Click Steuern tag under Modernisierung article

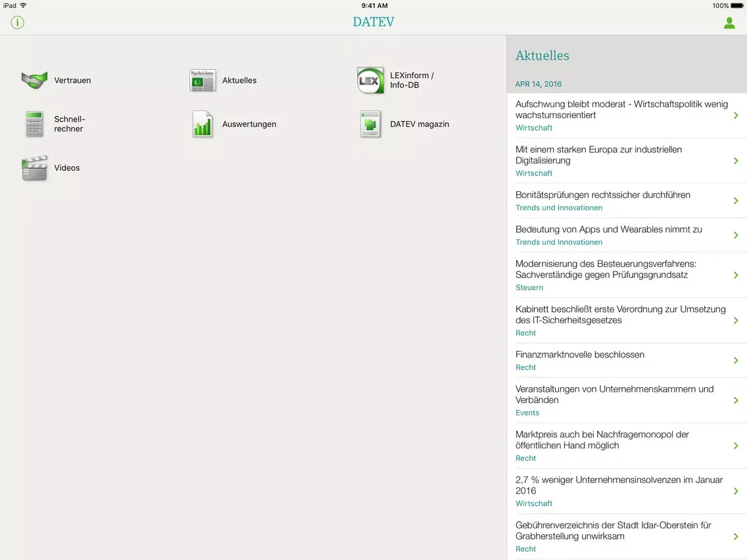coord(529,287)
